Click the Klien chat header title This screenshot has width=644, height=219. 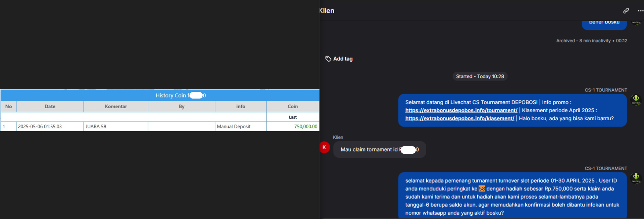tap(327, 11)
